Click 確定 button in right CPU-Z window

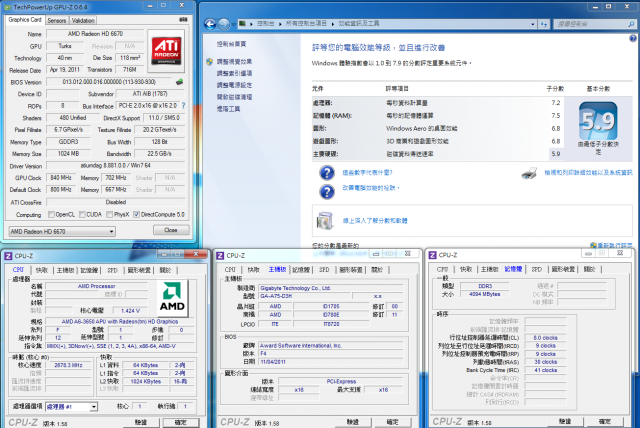click(x=605, y=421)
